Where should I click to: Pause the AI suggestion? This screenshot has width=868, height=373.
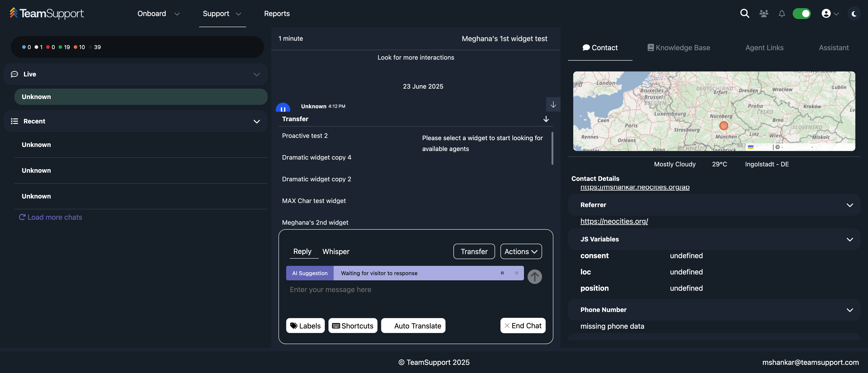502,273
